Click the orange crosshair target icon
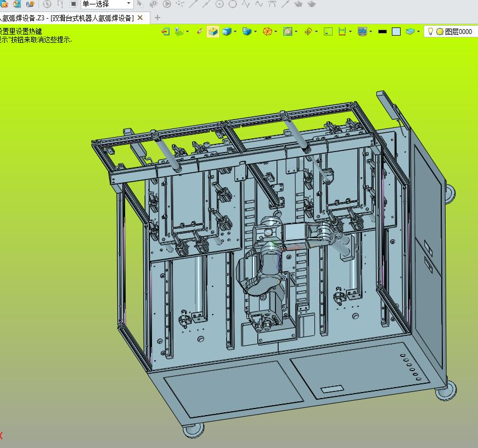 (308, 31)
